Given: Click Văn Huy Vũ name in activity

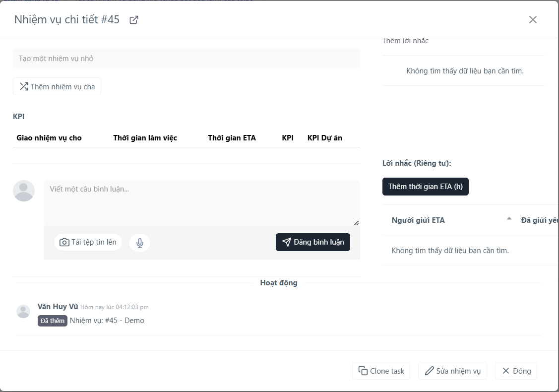Looking at the screenshot, I should click(x=58, y=307).
